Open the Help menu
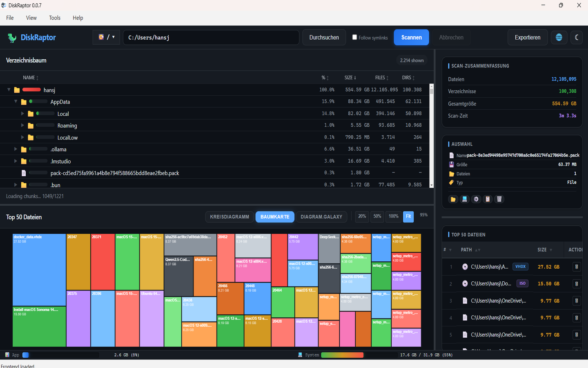 click(78, 18)
